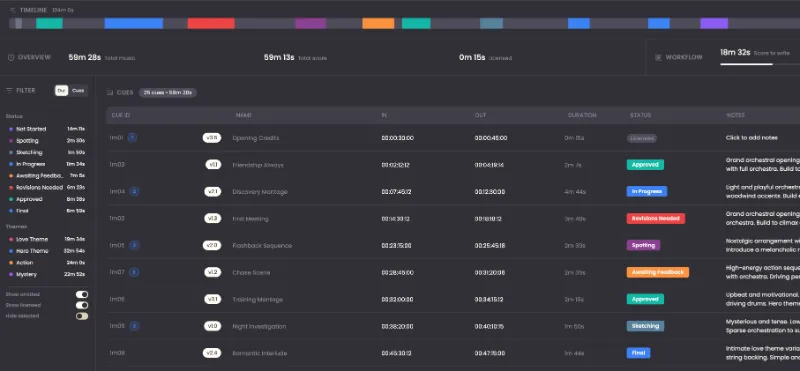Click the Sketching badge for Night Investigation
Screen dimensions: 800x371
pos(645,326)
